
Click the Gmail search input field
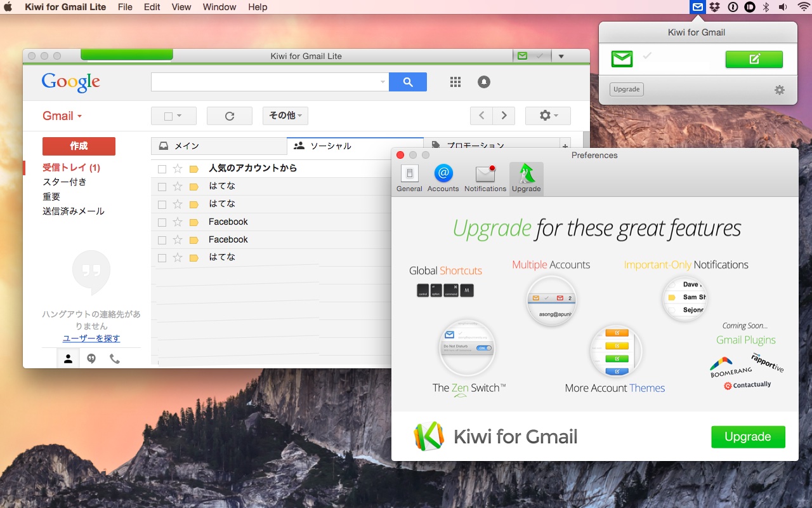265,82
